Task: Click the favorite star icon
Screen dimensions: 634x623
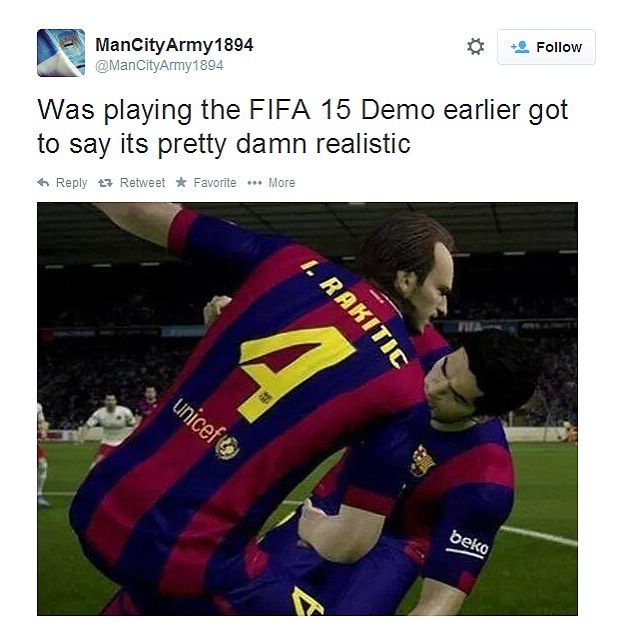Action: pos(181,182)
